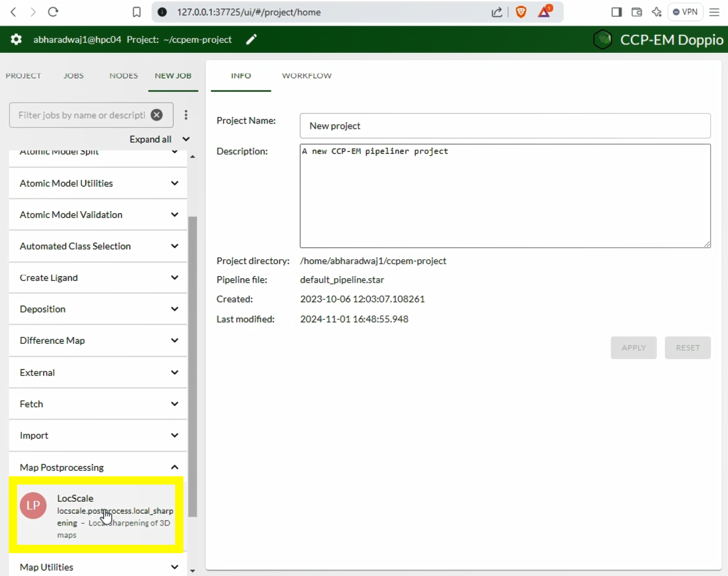728x576 pixels.
Task: Click the job list scroll-up arrow
Action: (193, 157)
